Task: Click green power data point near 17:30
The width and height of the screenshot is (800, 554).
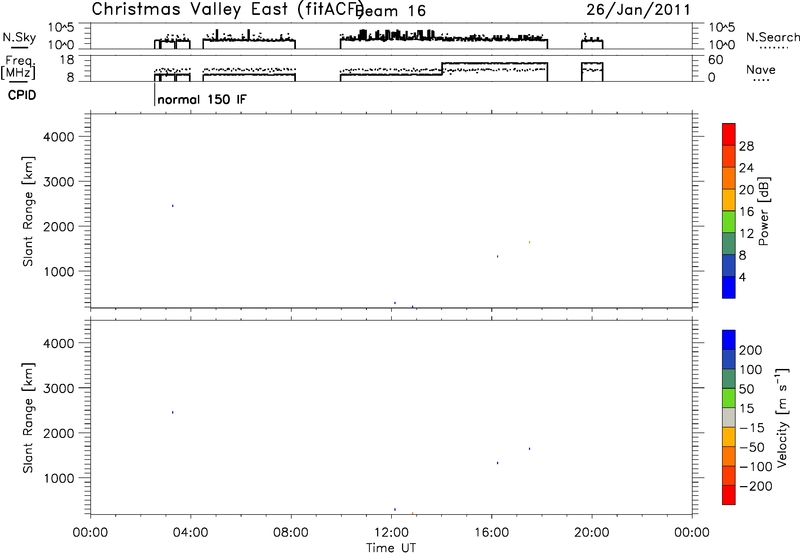Action: 530,242
